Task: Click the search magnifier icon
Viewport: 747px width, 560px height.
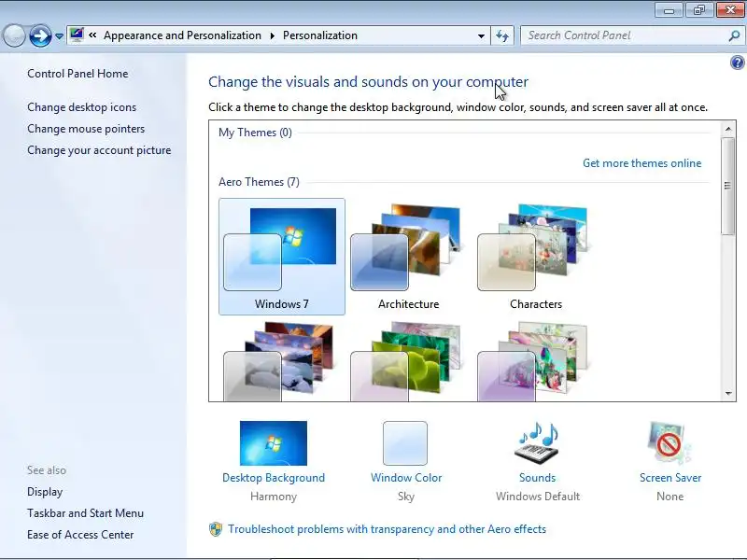Action: pyautogui.click(x=734, y=35)
